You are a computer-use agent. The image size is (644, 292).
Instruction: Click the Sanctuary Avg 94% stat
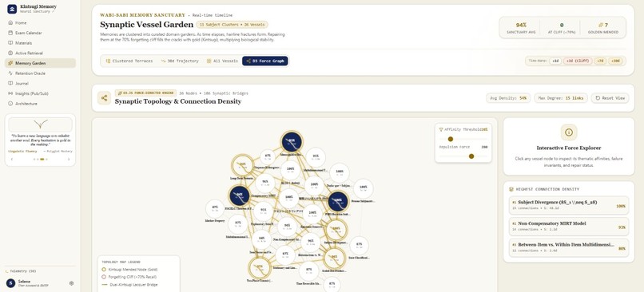coord(521,27)
